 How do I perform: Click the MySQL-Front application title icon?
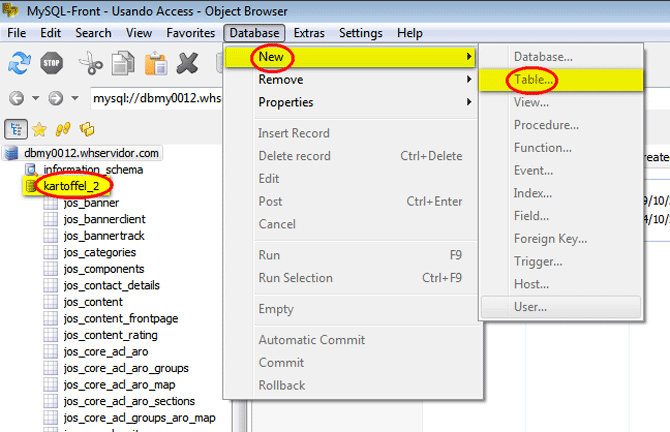(x=10, y=10)
